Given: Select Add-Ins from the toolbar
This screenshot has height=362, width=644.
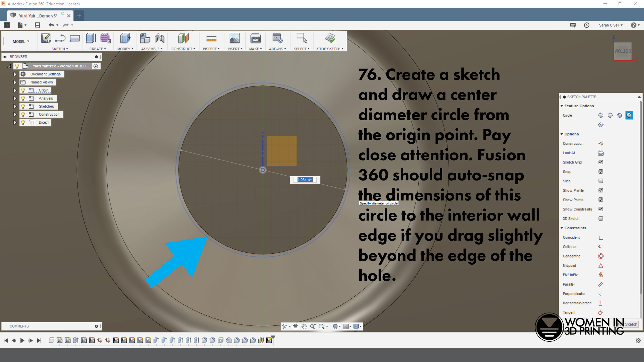Looking at the screenshot, I should [277, 42].
